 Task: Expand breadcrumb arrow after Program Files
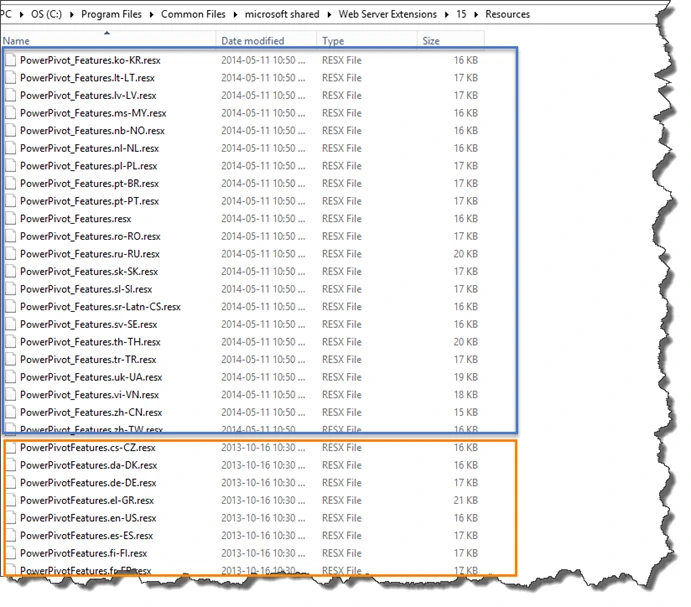151,15
